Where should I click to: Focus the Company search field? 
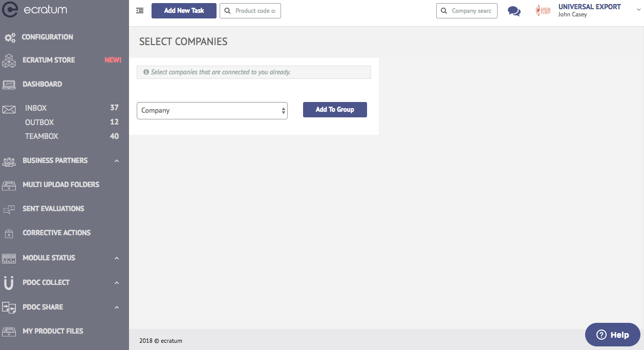(x=467, y=11)
